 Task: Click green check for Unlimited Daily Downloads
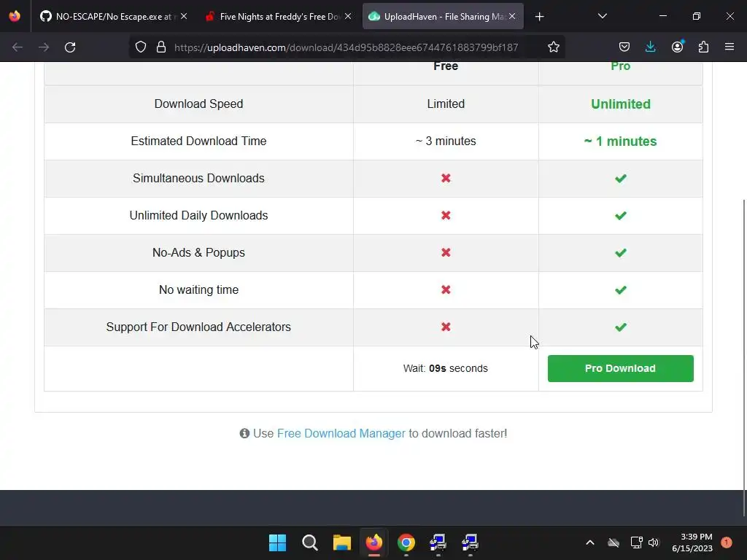620,215
